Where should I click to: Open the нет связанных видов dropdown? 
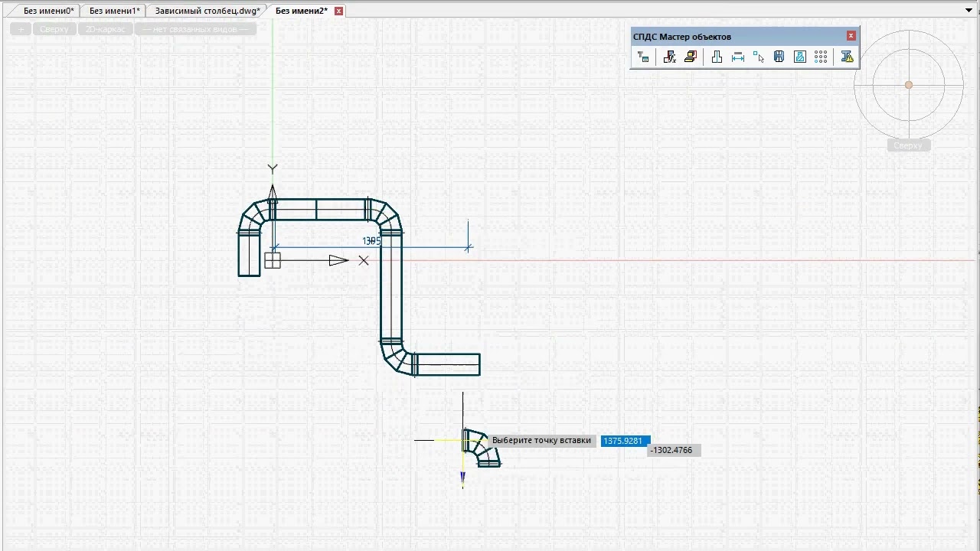(195, 29)
